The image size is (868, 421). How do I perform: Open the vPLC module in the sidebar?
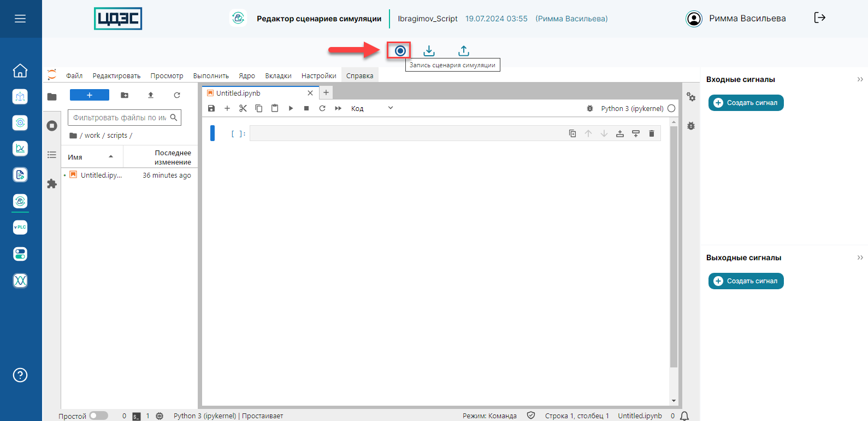(20, 227)
